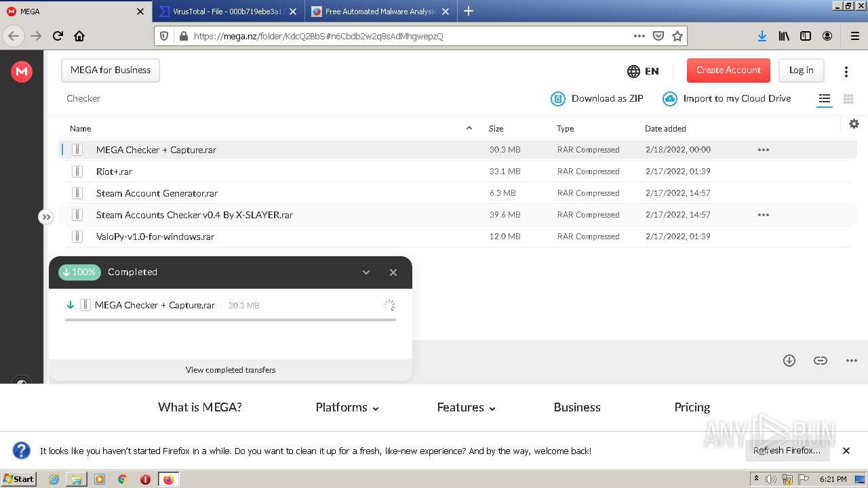Click the download progress bar in transfers
The width and height of the screenshot is (868, 488).
231,319
